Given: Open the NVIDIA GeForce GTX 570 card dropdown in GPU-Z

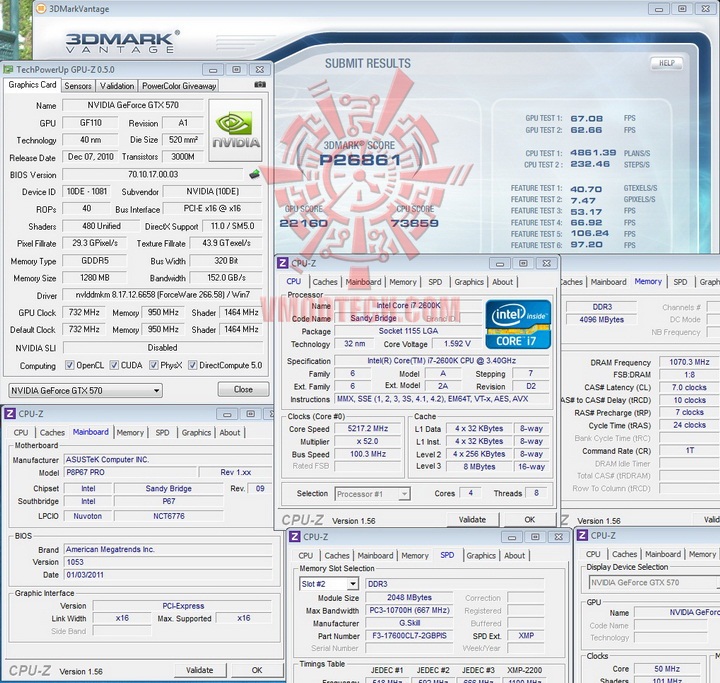Looking at the screenshot, I should [x=85, y=390].
